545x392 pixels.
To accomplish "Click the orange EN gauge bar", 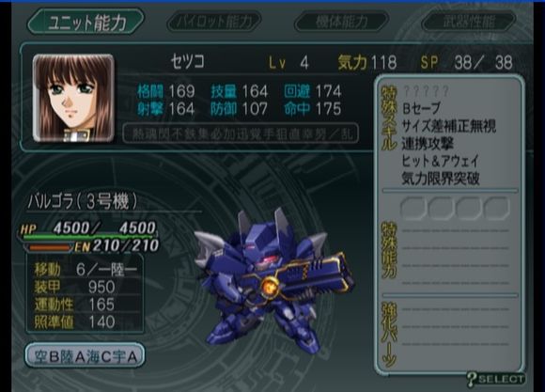I will (x=49, y=247).
